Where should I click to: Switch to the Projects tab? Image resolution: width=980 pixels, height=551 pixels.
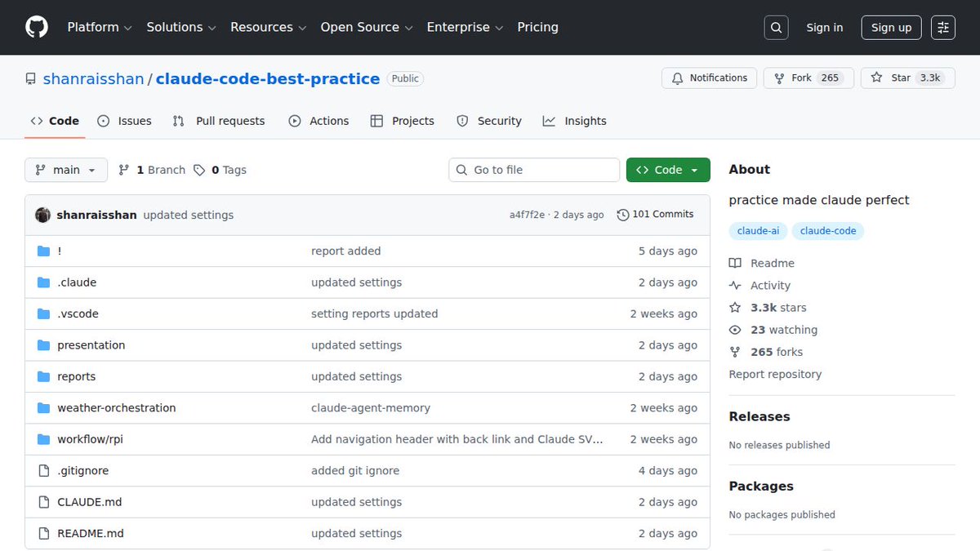click(x=403, y=121)
